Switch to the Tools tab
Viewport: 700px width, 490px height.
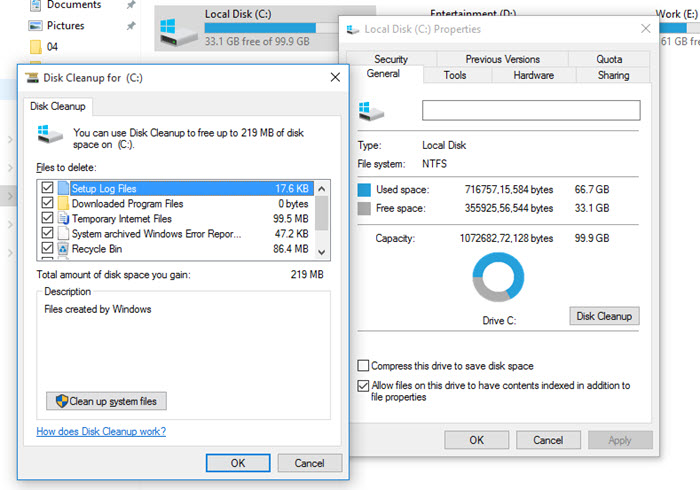[x=455, y=75]
